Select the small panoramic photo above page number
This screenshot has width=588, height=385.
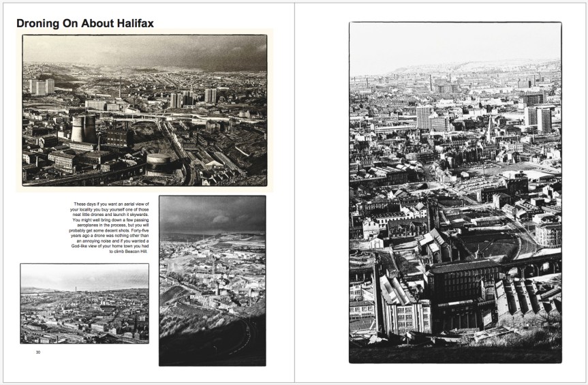pyautogui.click(x=84, y=303)
